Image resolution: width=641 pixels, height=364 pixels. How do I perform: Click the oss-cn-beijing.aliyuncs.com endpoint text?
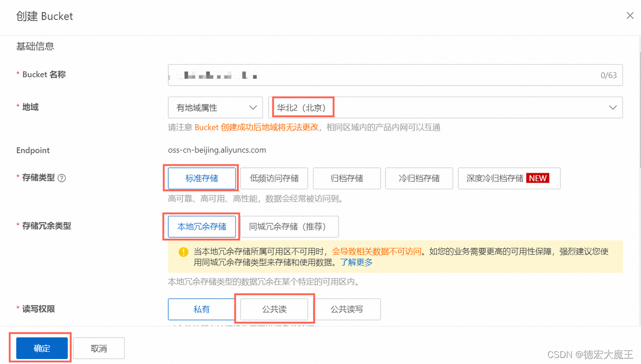[217, 150]
